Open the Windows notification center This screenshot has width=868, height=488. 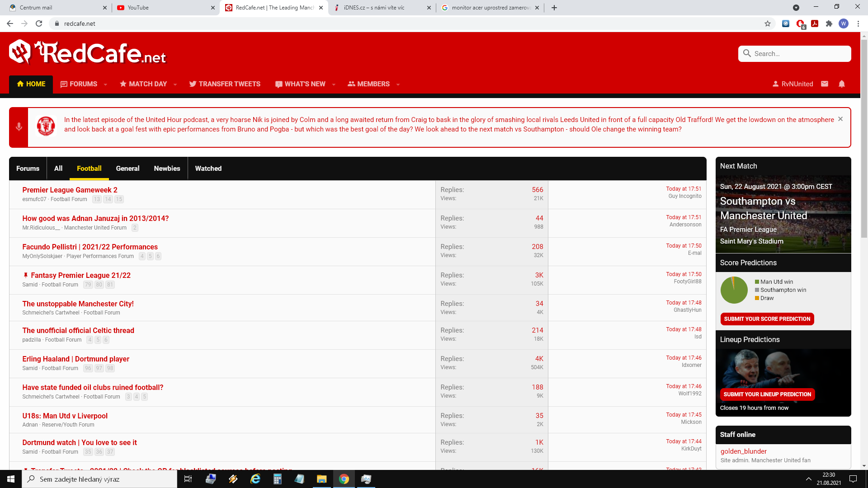(853, 479)
